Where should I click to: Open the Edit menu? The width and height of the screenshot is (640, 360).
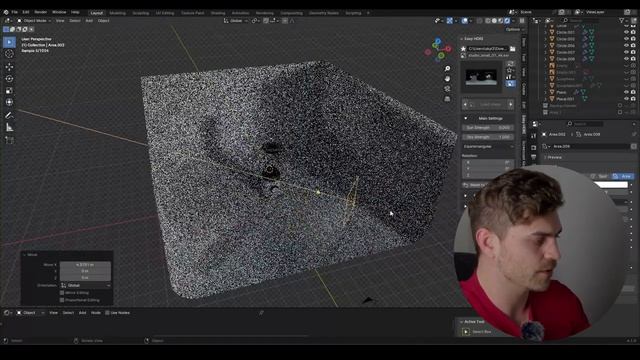point(26,12)
